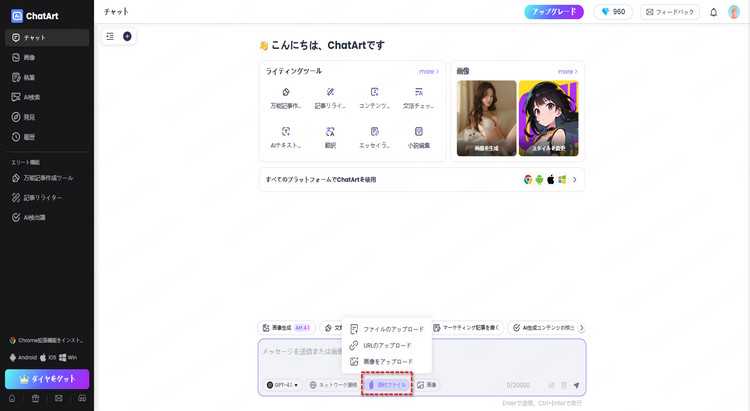The image size is (750, 411).
Task: Start a new chat with the plus icon
Action: (127, 36)
